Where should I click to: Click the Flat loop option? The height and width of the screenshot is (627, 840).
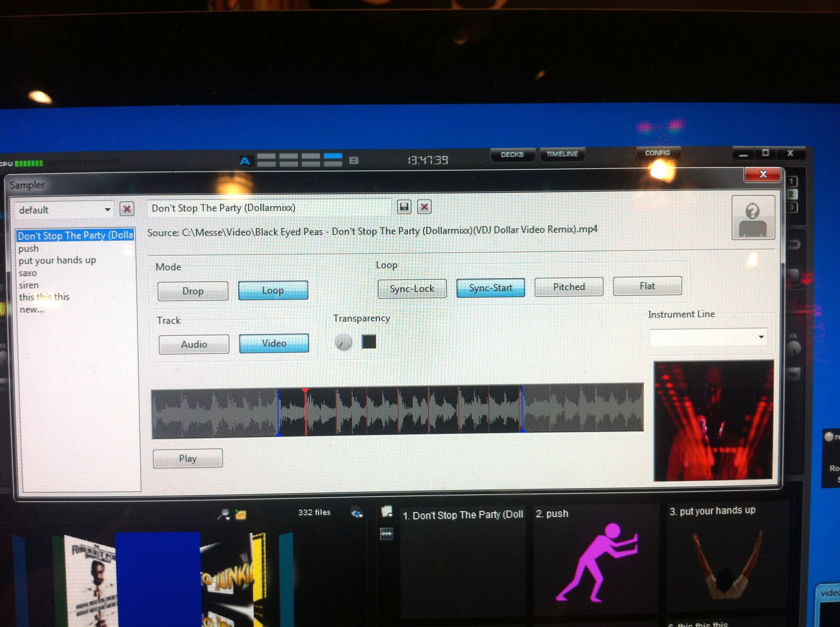click(x=647, y=286)
